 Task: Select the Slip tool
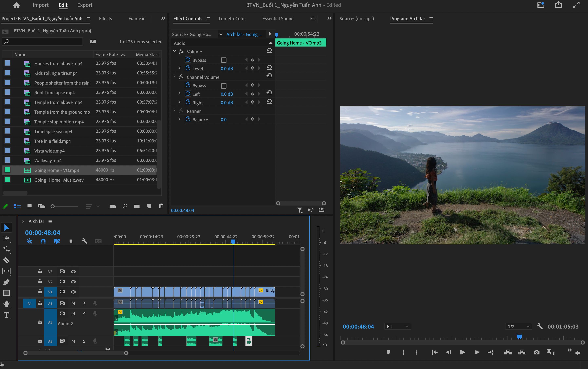click(x=6, y=271)
